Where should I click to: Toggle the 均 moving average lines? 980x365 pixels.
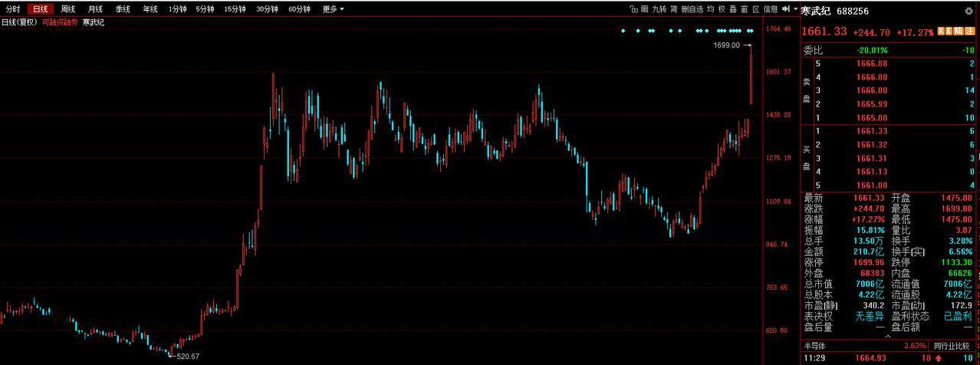tap(711, 9)
